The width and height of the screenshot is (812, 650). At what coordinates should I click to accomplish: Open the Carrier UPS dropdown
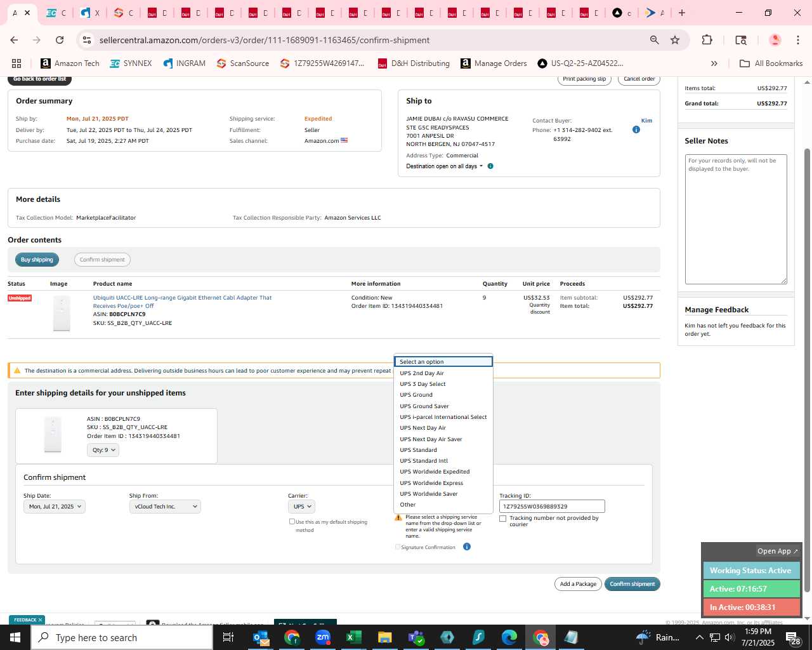click(301, 507)
